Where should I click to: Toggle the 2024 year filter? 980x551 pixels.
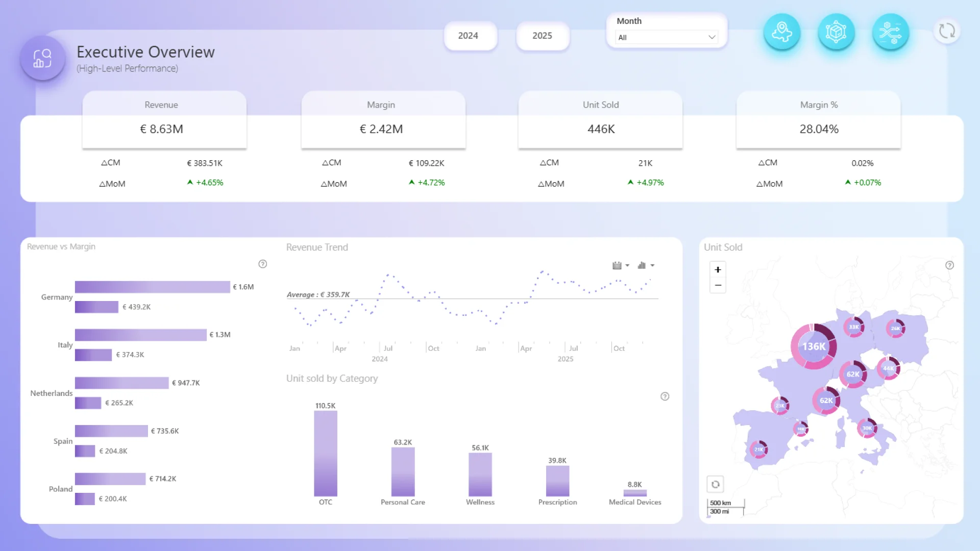pyautogui.click(x=468, y=36)
